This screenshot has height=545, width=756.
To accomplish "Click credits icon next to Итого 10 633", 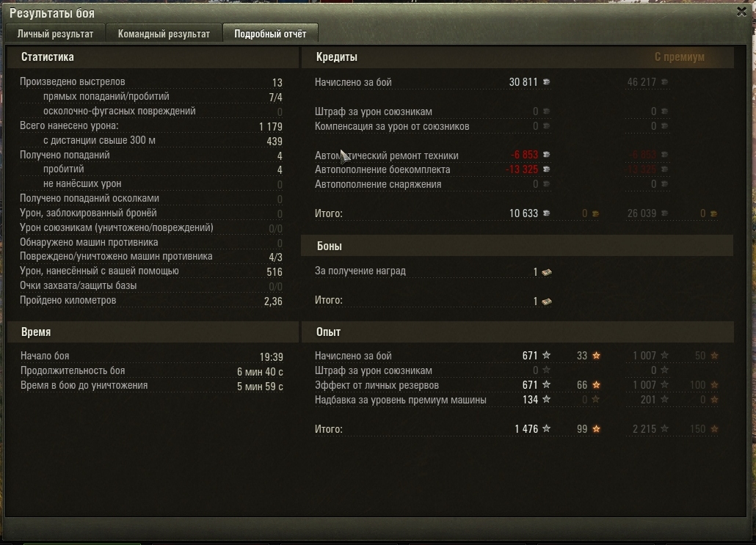I will pos(547,213).
